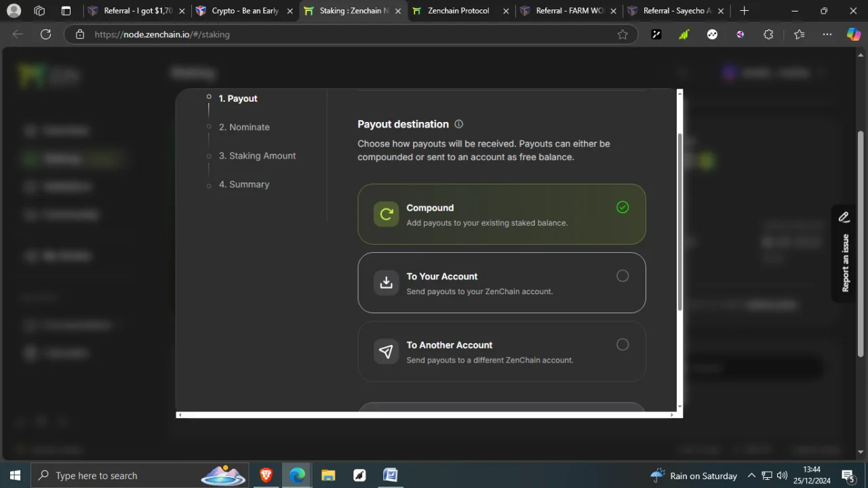Switch to Zenchain Protocol tab

click(460, 11)
